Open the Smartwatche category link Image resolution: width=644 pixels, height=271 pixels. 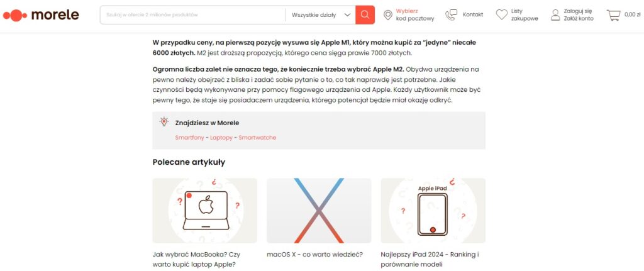[257, 138]
